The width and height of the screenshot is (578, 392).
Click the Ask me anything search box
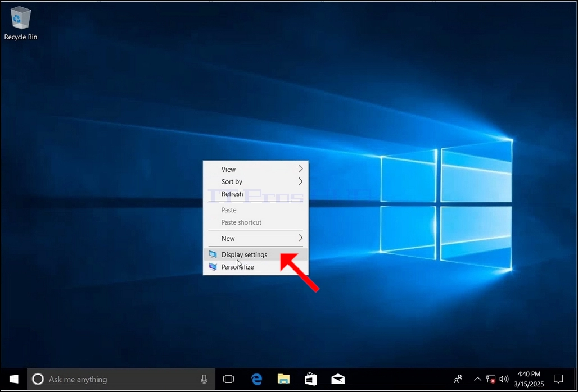click(121, 379)
